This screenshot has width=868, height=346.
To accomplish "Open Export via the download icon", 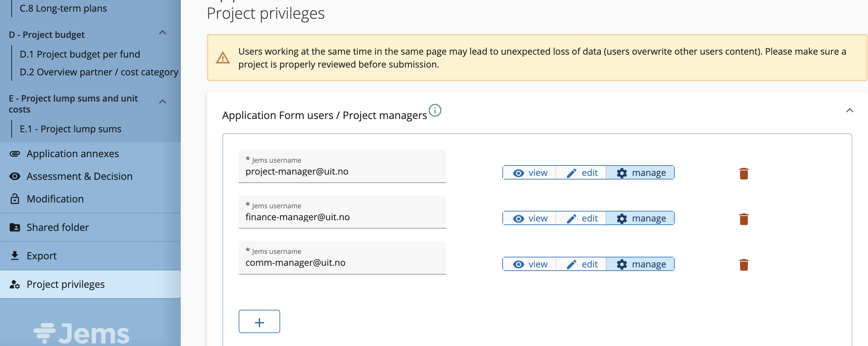I will coord(15,256).
